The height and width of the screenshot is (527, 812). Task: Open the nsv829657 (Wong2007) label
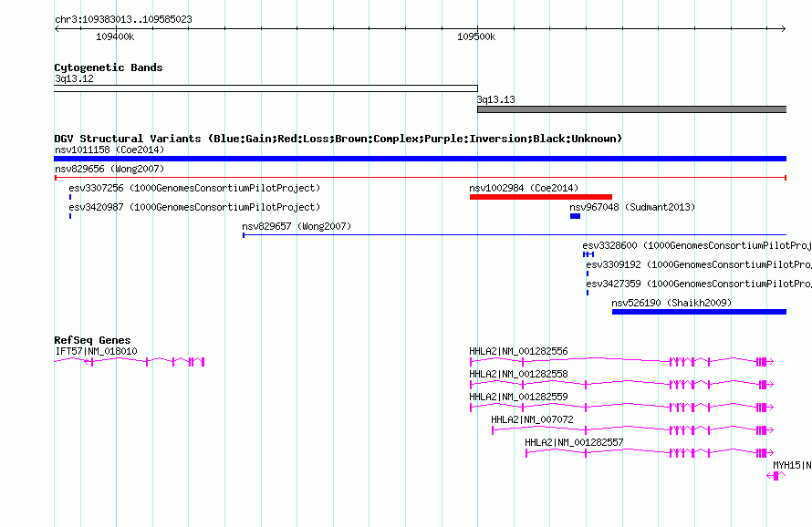click(297, 226)
